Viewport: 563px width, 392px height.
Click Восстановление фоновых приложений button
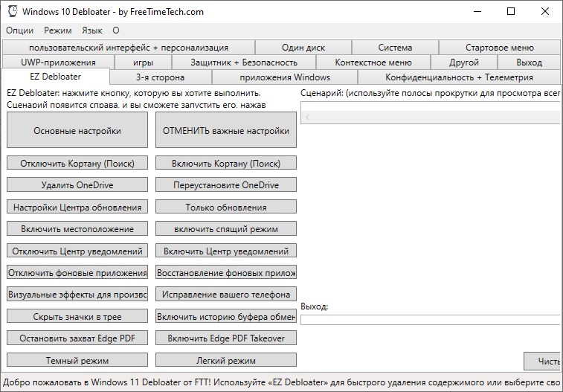226,272
